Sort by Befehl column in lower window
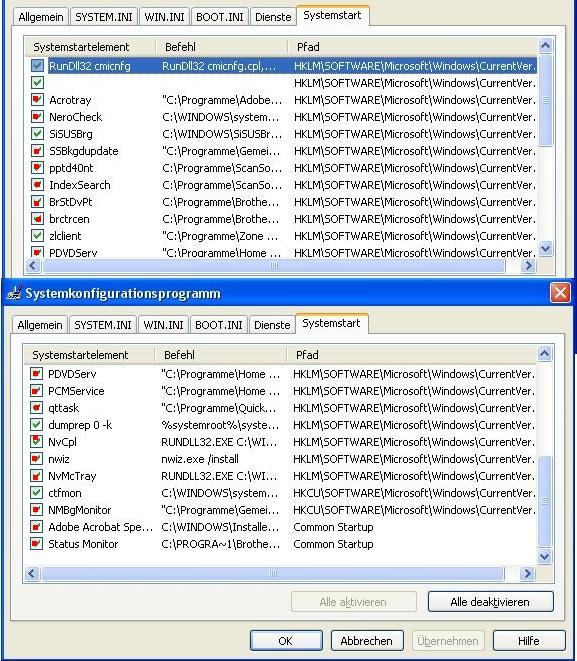Image resolution: width=577 pixels, height=661 pixels. click(220, 355)
